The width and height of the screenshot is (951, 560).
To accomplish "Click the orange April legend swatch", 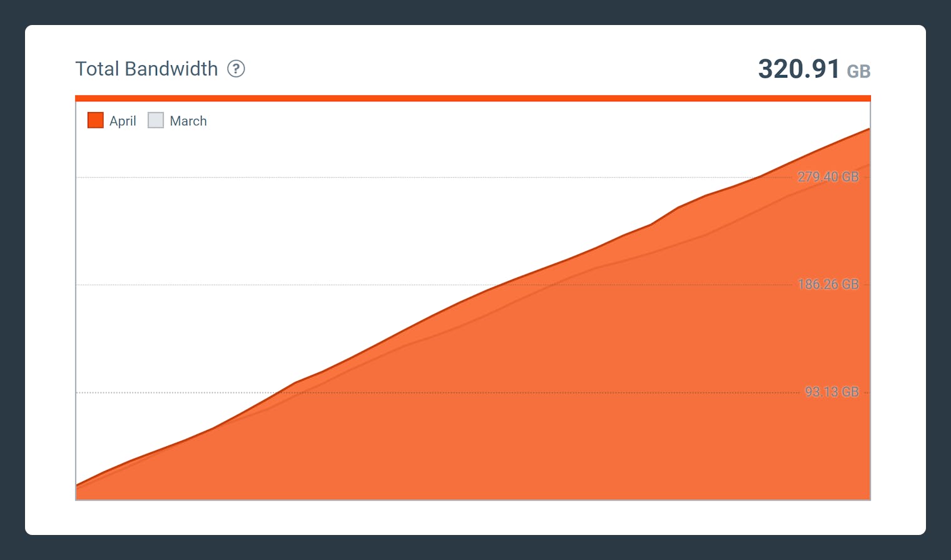I will pos(95,120).
